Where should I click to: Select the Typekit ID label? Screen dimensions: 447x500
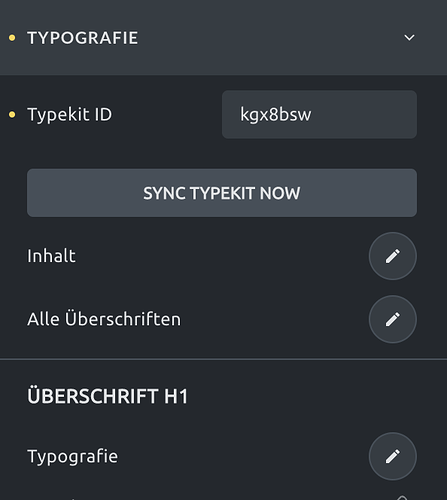(69, 115)
